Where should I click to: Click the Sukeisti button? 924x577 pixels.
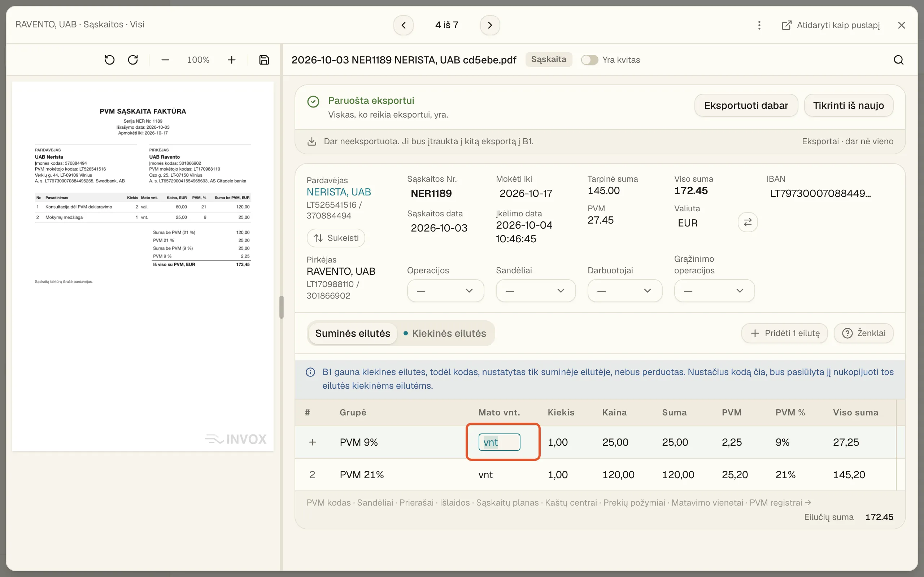(x=336, y=238)
